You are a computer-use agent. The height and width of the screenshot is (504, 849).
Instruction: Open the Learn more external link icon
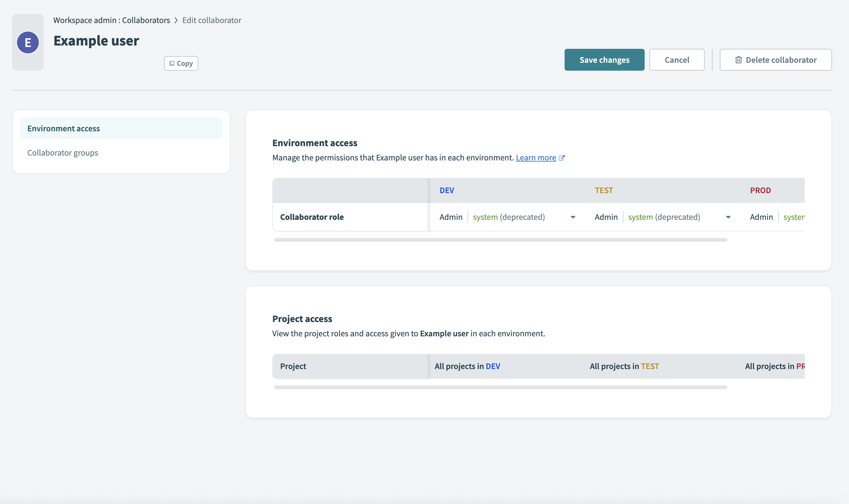tap(562, 158)
